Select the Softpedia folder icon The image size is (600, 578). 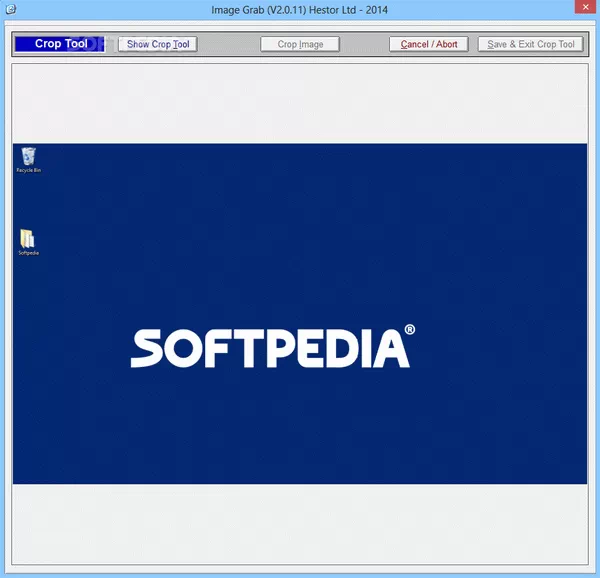(x=28, y=239)
